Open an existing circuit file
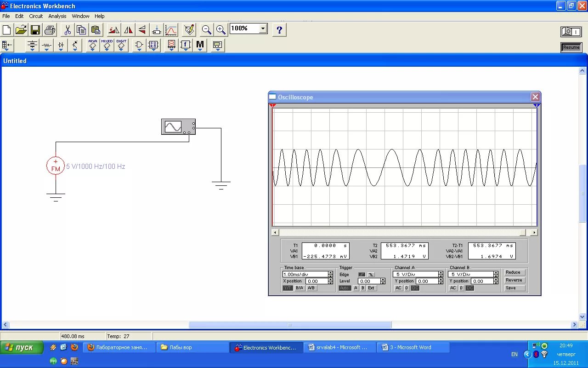This screenshot has width=588, height=368. (21, 30)
